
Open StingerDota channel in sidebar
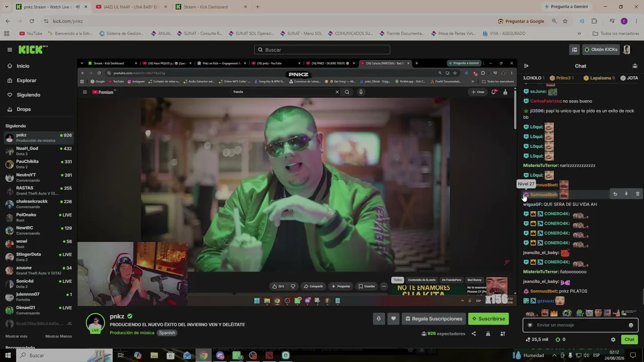(x=39, y=257)
